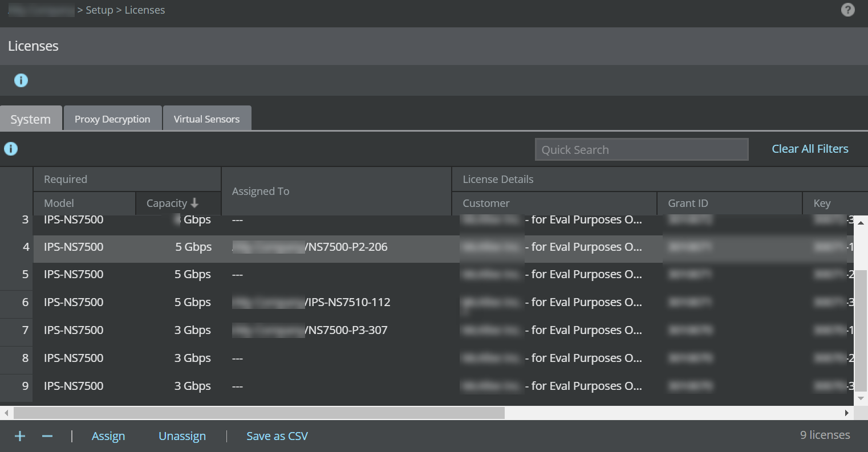
Task: Click the horizontal scrollbar left arrow
Action: tap(6, 413)
